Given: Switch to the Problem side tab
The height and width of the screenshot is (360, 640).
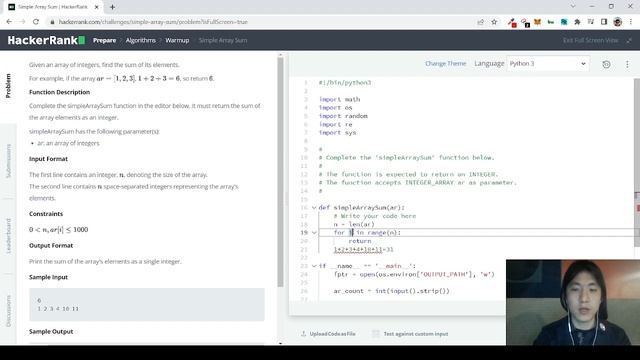Looking at the screenshot, I should pyautogui.click(x=8, y=86).
